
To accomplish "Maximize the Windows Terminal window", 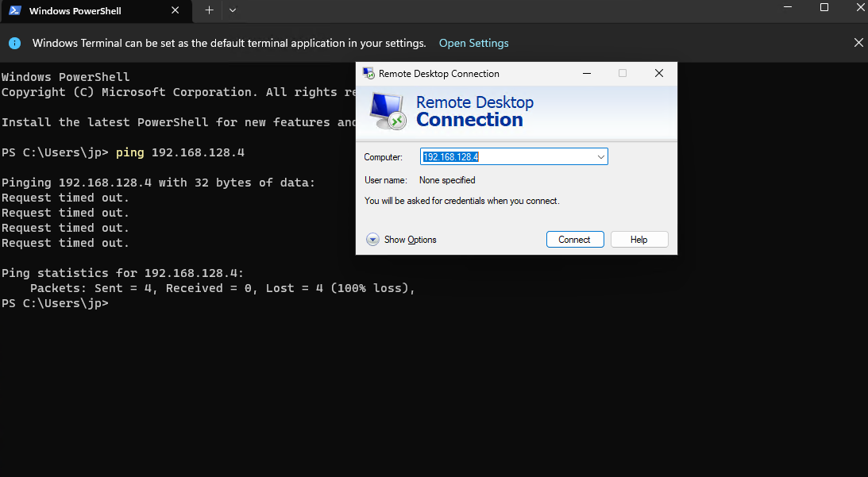I will pos(824,8).
